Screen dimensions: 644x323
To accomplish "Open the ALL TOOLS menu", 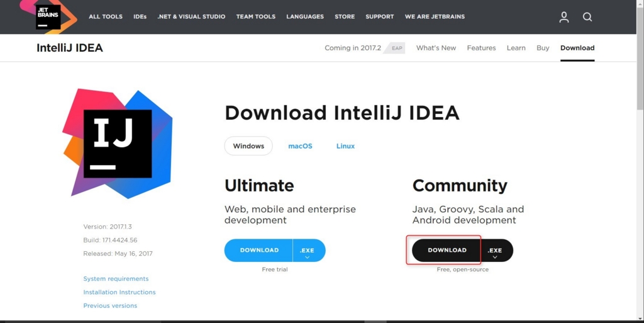I will (106, 17).
